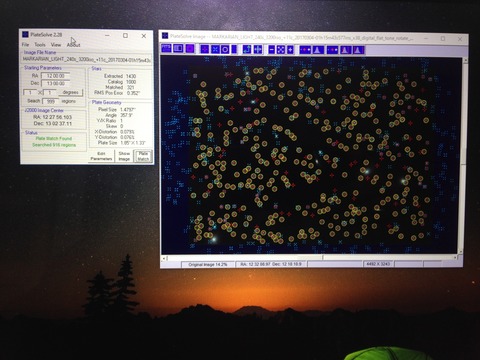The width and height of the screenshot is (480, 360).
Task: Minimize the PlateSolve 2.28 window
Action: 107,35
